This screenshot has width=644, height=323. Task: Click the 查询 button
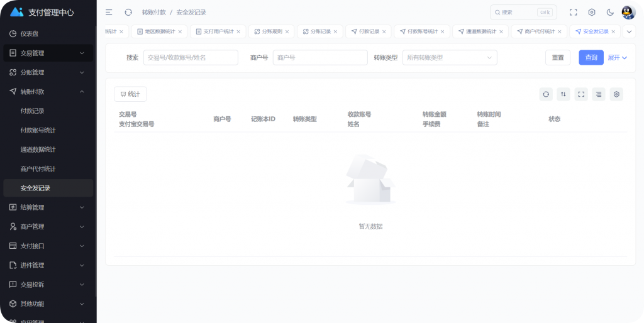click(591, 57)
